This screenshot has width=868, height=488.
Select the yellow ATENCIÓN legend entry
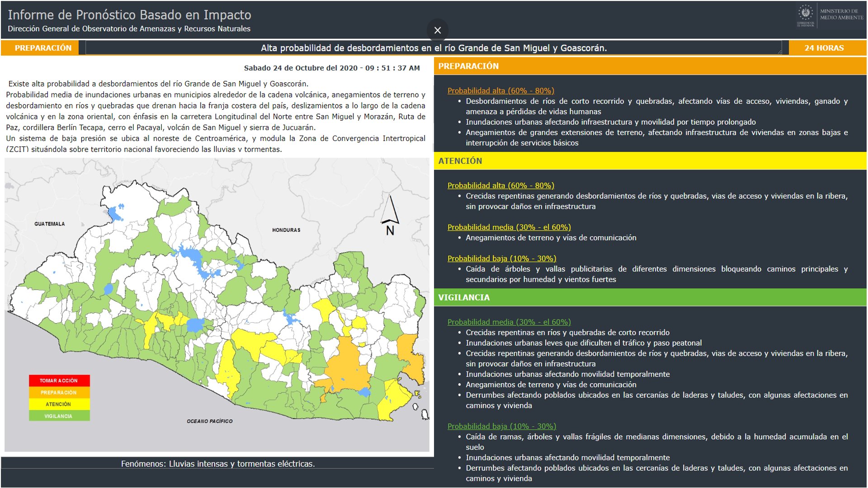(x=59, y=404)
